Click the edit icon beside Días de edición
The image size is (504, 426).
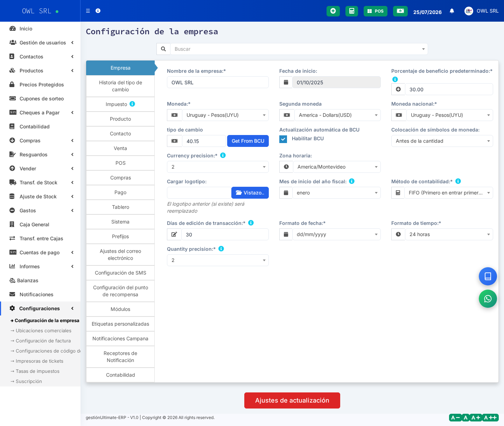174,234
